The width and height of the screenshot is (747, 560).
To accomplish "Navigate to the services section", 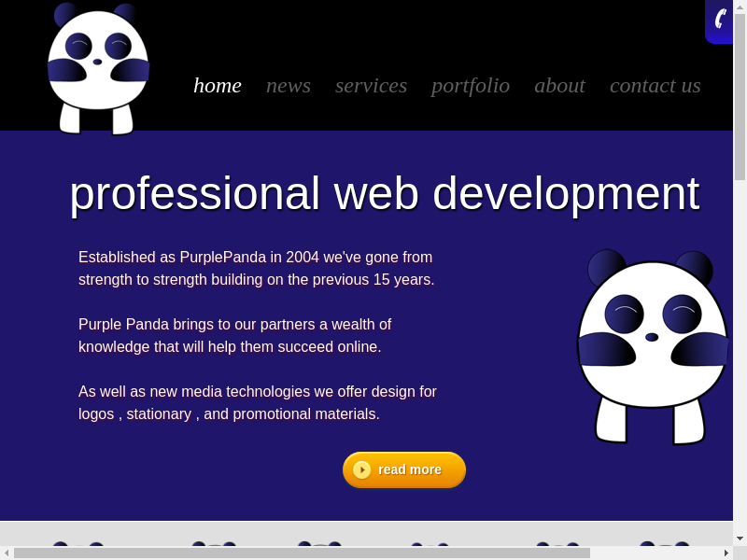I will [x=371, y=85].
